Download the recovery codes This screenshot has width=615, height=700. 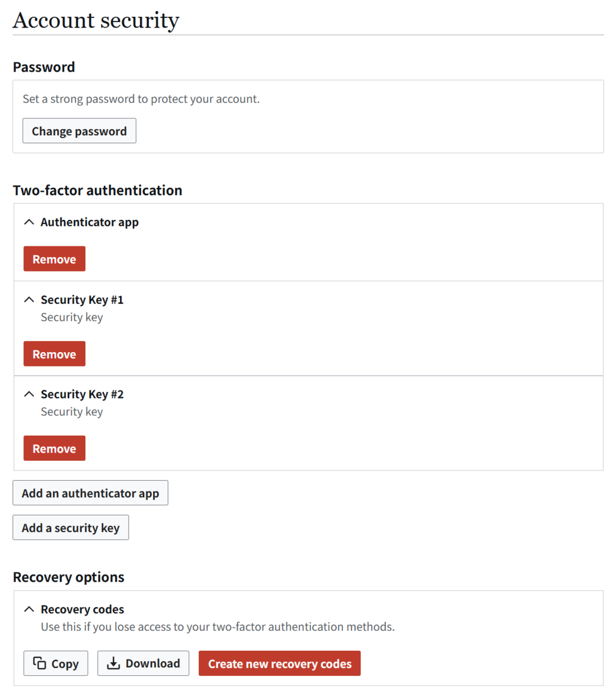pos(144,663)
